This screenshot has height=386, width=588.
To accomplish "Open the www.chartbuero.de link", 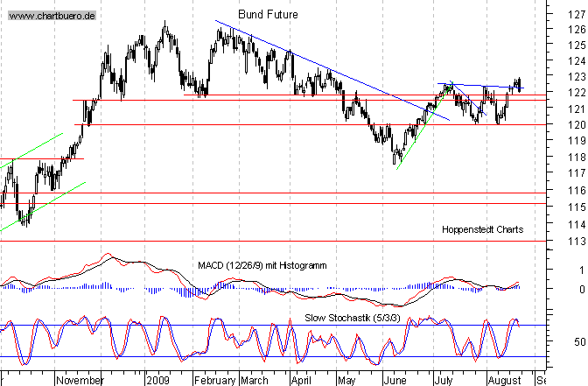I will coord(51,17).
